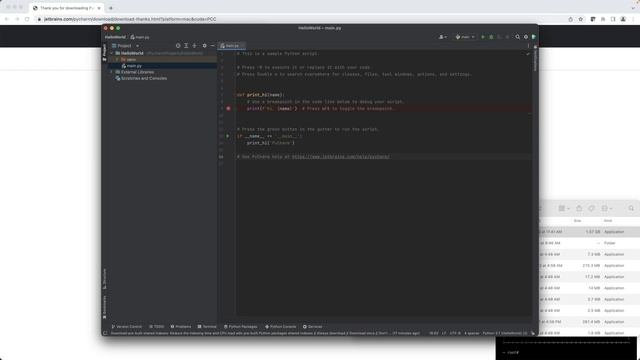The height and width of the screenshot is (360, 640).
Task: Click Finder tag toolbar icon
Action: (591, 209)
